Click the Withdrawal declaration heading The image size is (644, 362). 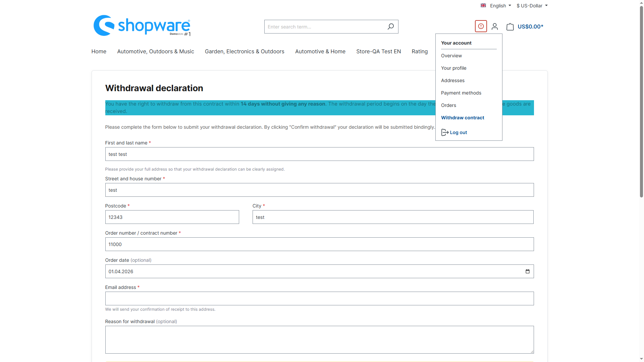(154, 88)
